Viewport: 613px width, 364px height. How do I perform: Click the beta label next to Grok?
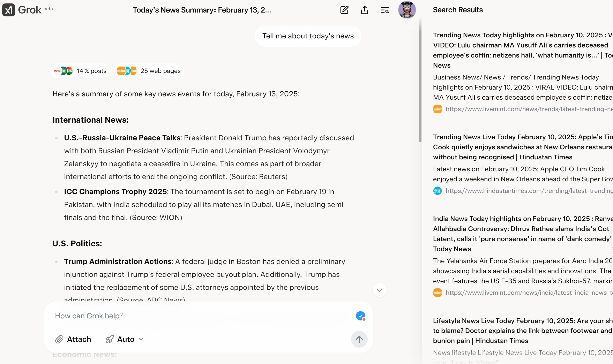point(48,9)
